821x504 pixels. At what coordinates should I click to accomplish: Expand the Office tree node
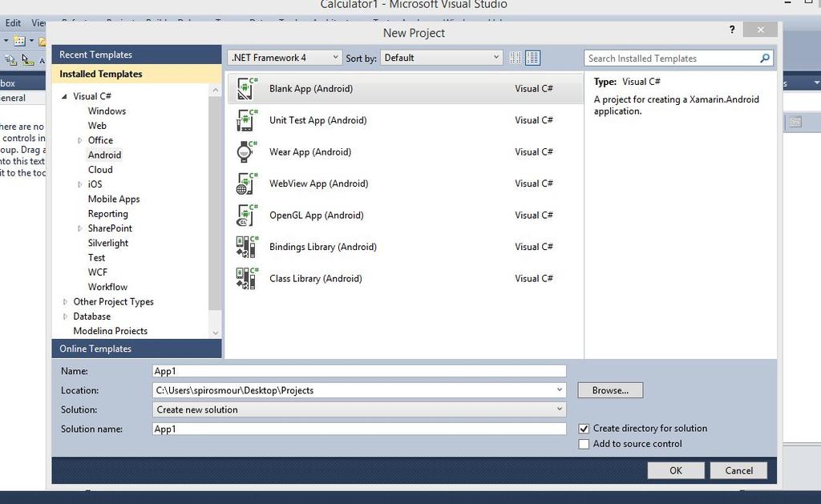click(79, 140)
